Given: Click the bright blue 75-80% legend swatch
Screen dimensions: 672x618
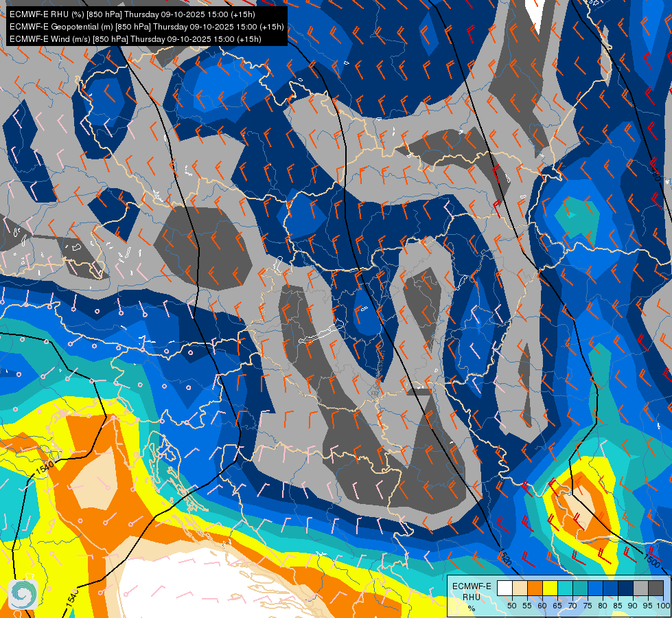Looking at the screenshot, I should (595, 588).
